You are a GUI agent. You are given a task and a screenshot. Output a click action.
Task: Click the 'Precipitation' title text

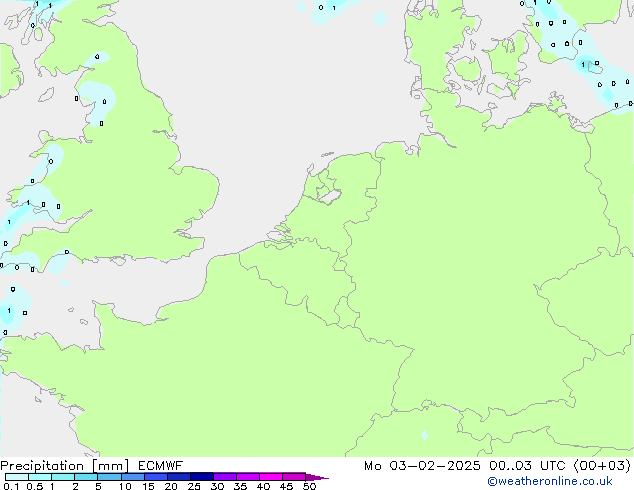[42, 466]
